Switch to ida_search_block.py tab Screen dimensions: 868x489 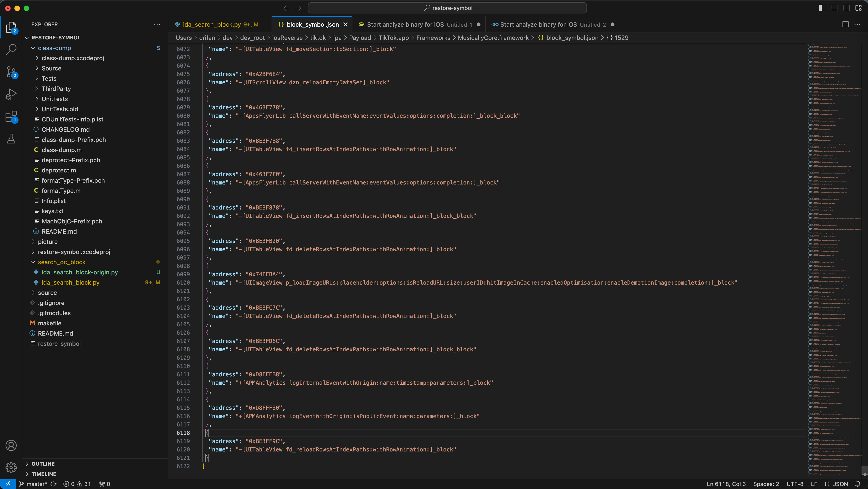click(220, 24)
